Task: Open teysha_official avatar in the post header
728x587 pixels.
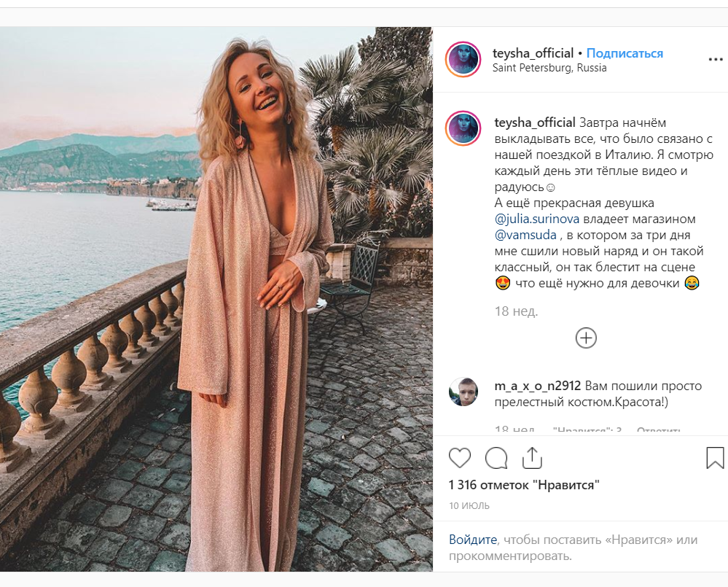Action: point(463,60)
